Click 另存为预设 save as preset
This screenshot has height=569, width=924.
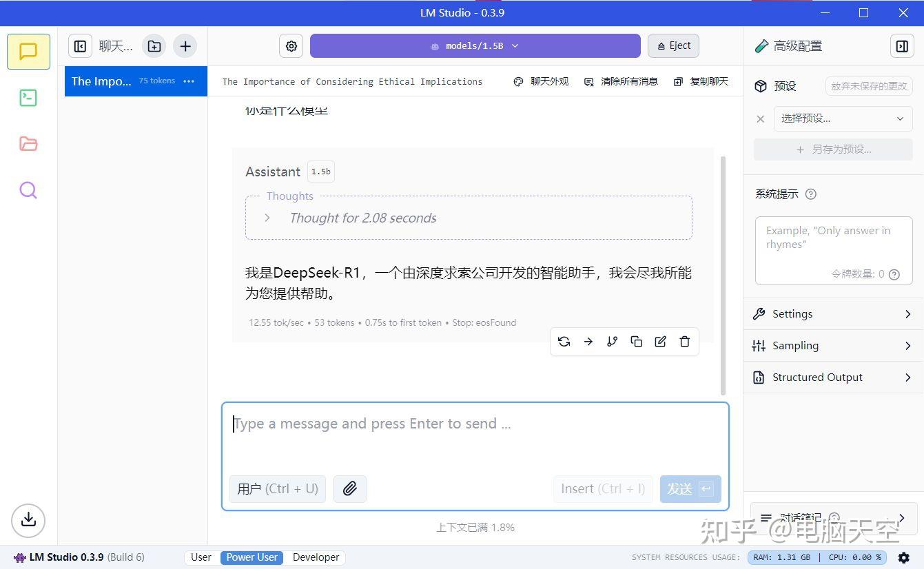pos(833,149)
